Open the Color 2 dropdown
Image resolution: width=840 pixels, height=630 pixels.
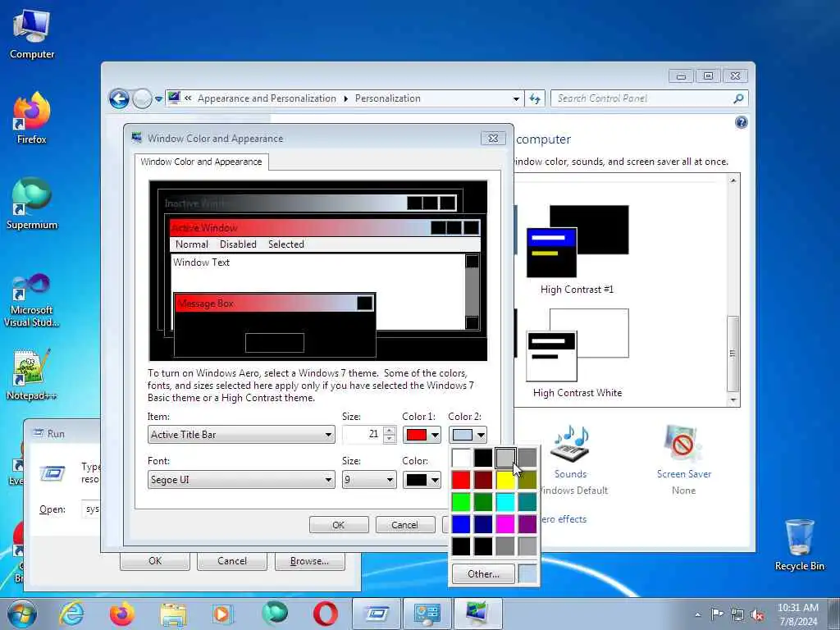pos(468,435)
